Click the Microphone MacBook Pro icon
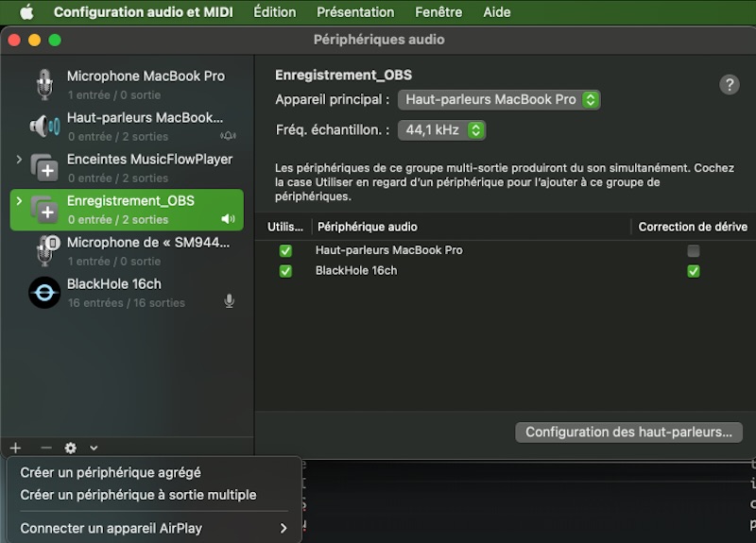The width and height of the screenshot is (756, 543). coord(44,85)
